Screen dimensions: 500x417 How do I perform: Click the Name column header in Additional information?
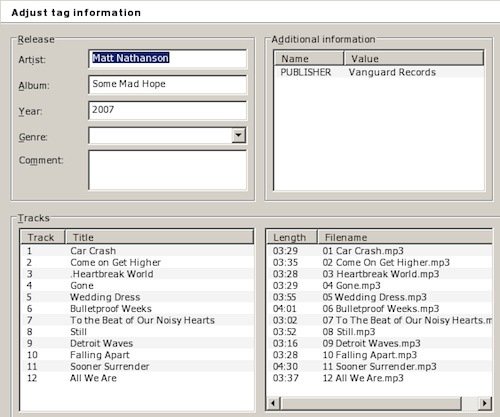click(x=309, y=59)
